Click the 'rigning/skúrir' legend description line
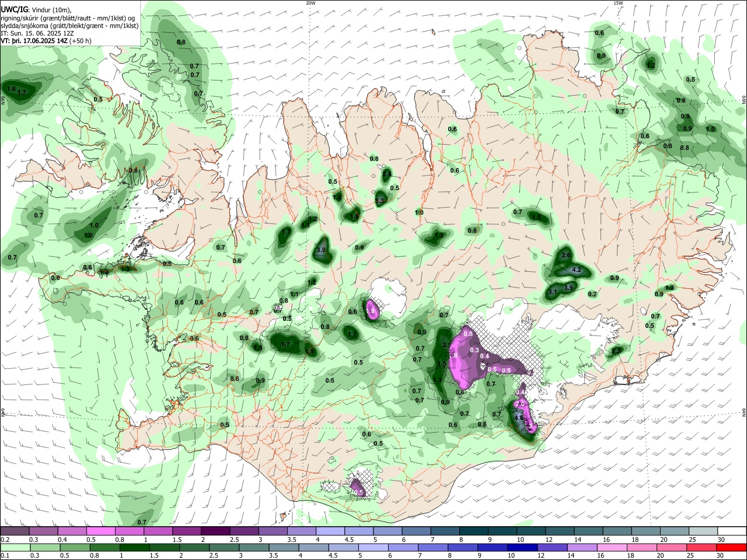The height and width of the screenshot is (560, 747). click(68, 18)
